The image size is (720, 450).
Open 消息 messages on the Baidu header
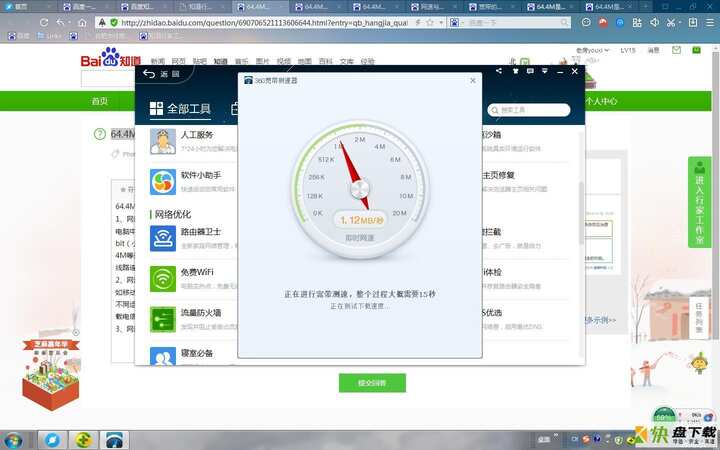pos(653,50)
